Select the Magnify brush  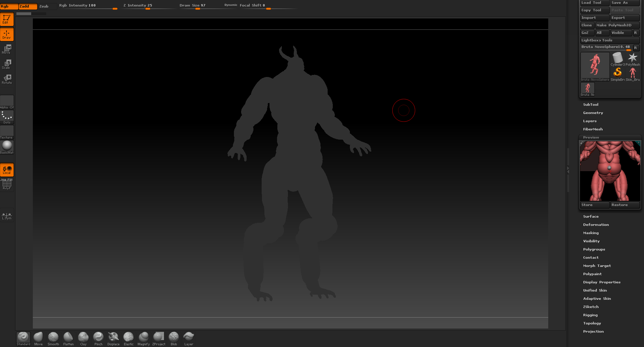click(143, 338)
